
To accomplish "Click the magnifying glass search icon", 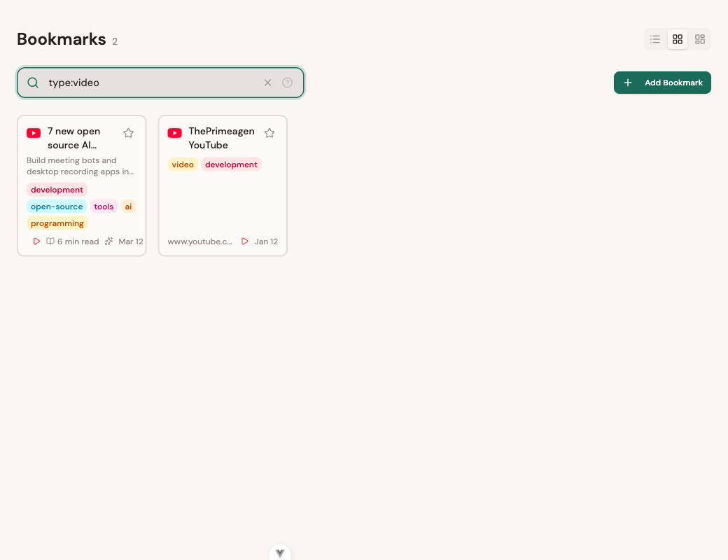I will 33,83.
